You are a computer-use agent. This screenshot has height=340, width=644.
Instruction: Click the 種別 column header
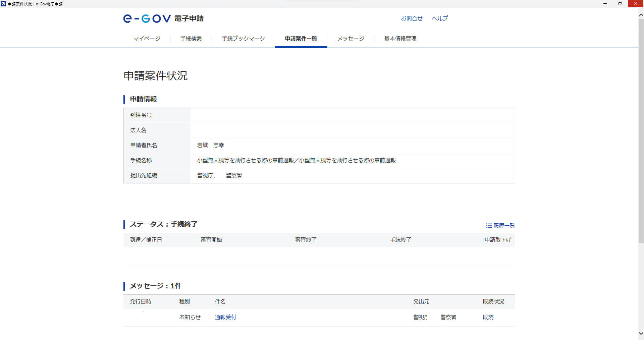pos(184,301)
